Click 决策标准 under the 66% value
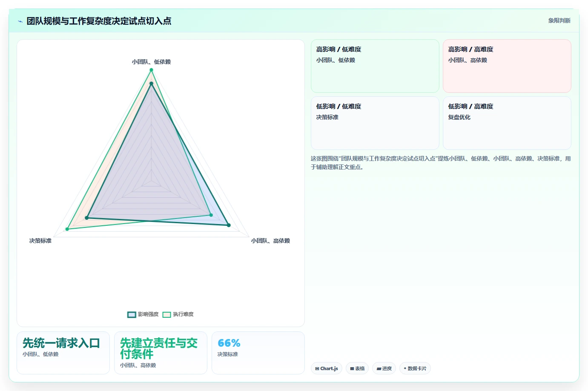The image size is (588, 391). point(228,354)
